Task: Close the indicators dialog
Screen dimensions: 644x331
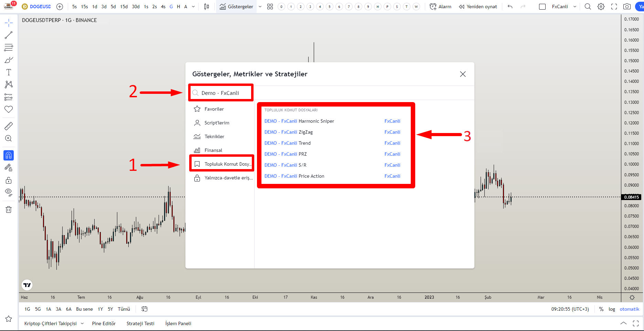Action: click(463, 74)
